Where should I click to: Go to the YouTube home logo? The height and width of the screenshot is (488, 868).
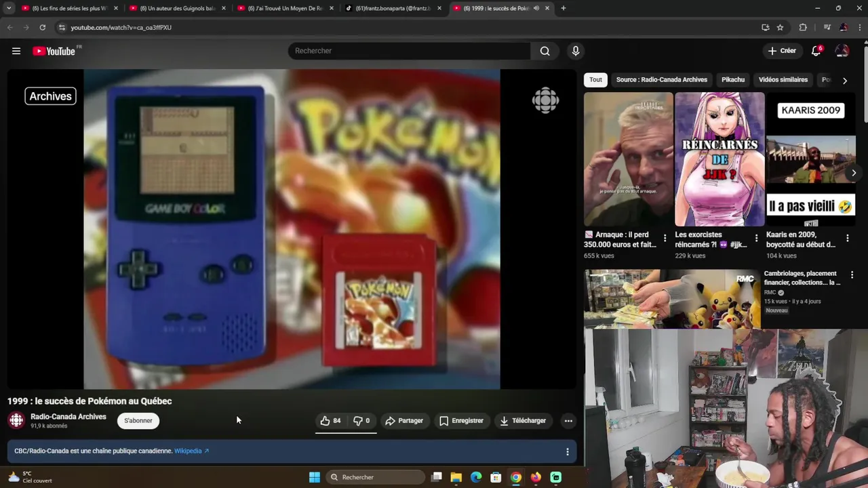tap(54, 51)
